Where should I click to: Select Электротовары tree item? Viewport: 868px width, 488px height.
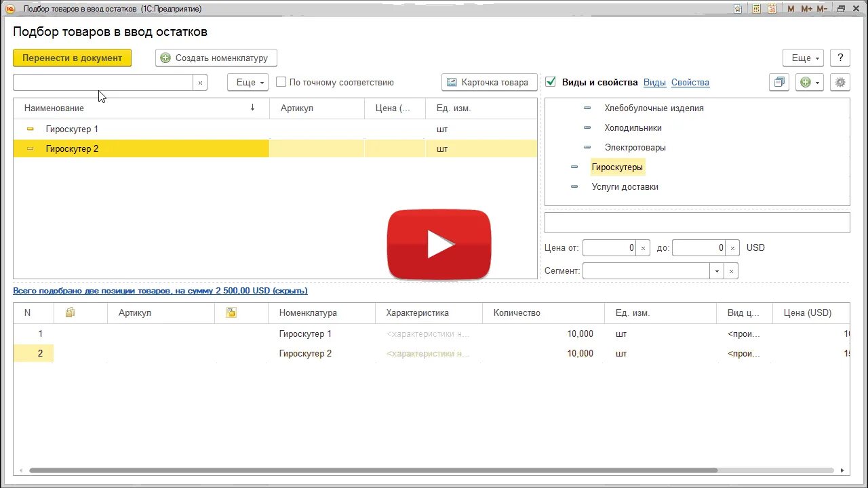click(x=635, y=147)
